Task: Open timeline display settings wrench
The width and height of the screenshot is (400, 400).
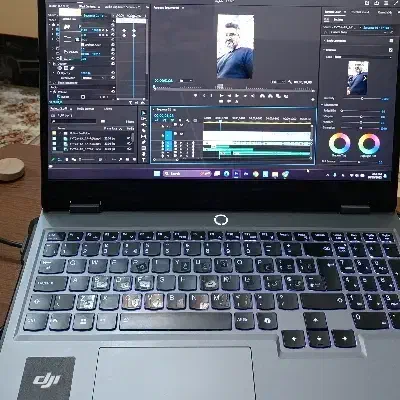Action: point(188,120)
